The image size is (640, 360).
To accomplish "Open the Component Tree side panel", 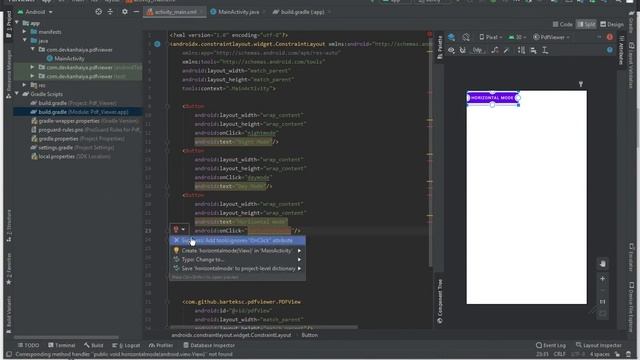I will tap(440, 301).
